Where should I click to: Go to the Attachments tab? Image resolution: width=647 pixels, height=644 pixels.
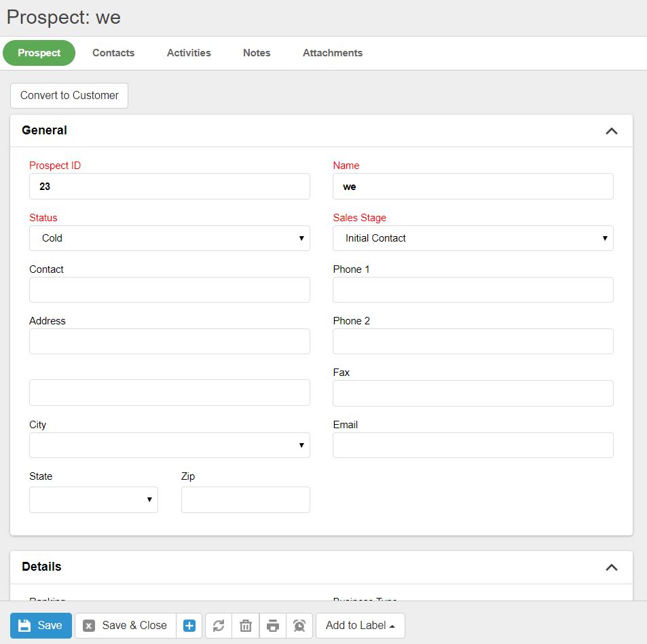pyautogui.click(x=333, y=53)
